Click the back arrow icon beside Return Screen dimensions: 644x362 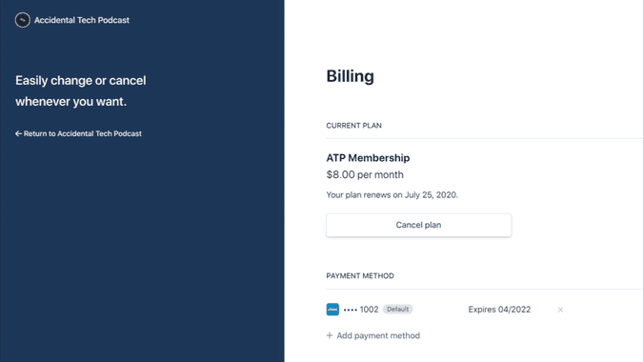18,133
